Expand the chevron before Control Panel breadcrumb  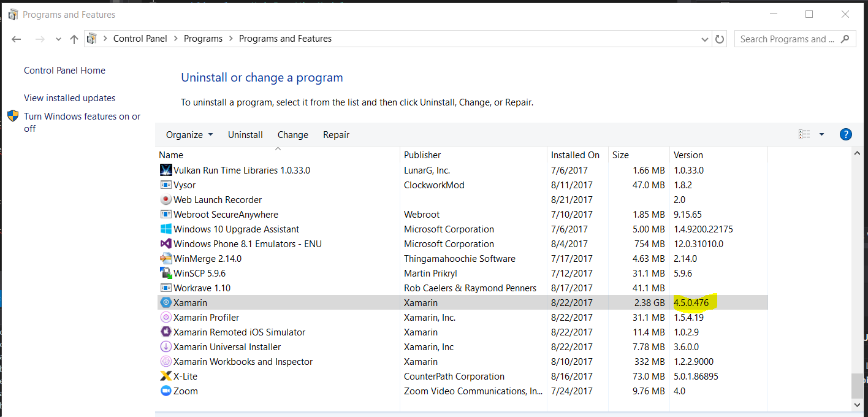tap(105, 39)
